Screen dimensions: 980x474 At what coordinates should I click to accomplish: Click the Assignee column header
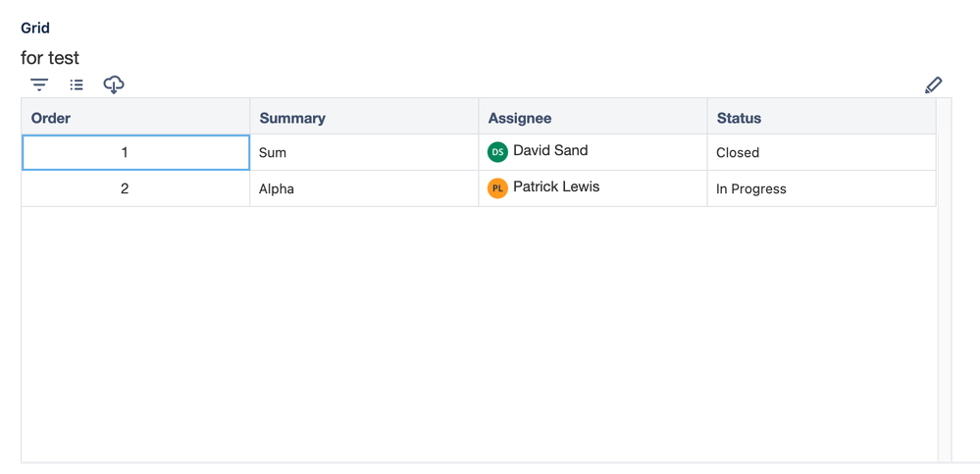point(520,118)
